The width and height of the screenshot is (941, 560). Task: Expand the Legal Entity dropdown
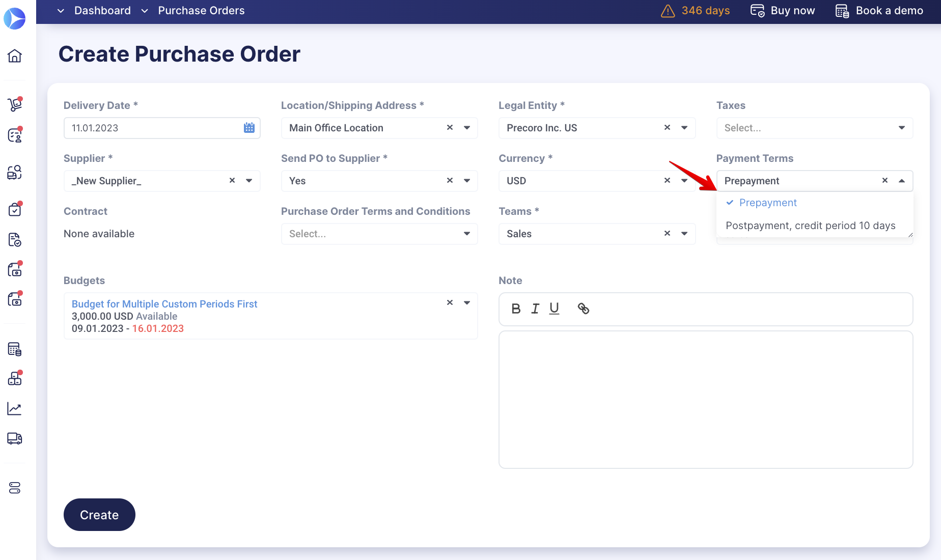684,128
